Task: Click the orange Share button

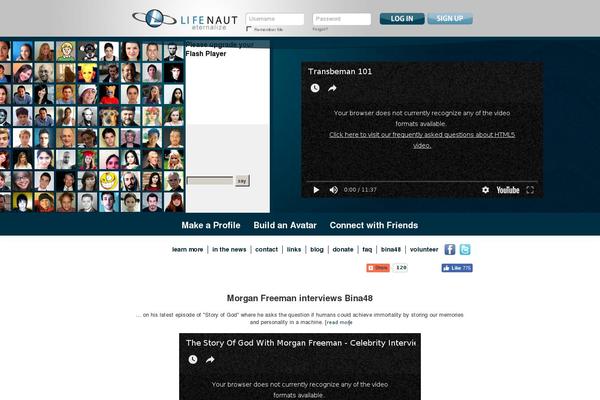Action: pyautogui.click(x=378, y=268)
